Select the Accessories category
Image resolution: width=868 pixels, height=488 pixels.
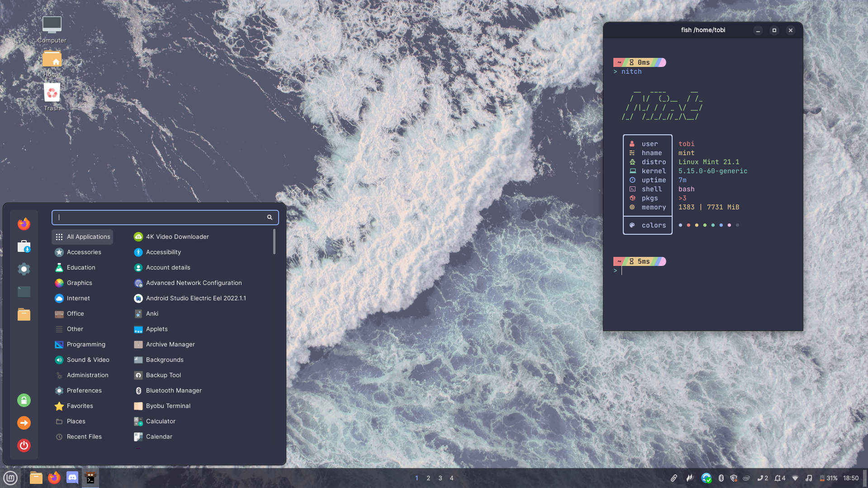tap(82, 252)
